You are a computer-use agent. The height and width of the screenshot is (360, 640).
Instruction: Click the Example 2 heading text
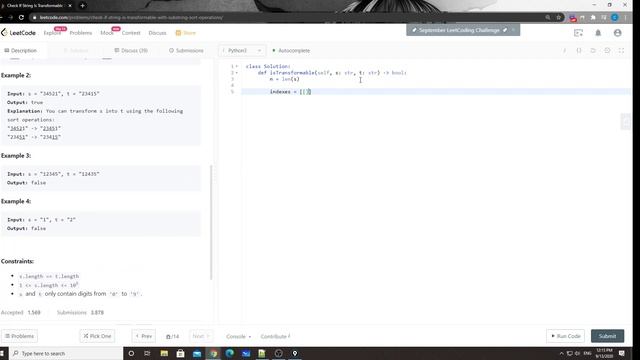pyautogui.click(x=16, y=75)
